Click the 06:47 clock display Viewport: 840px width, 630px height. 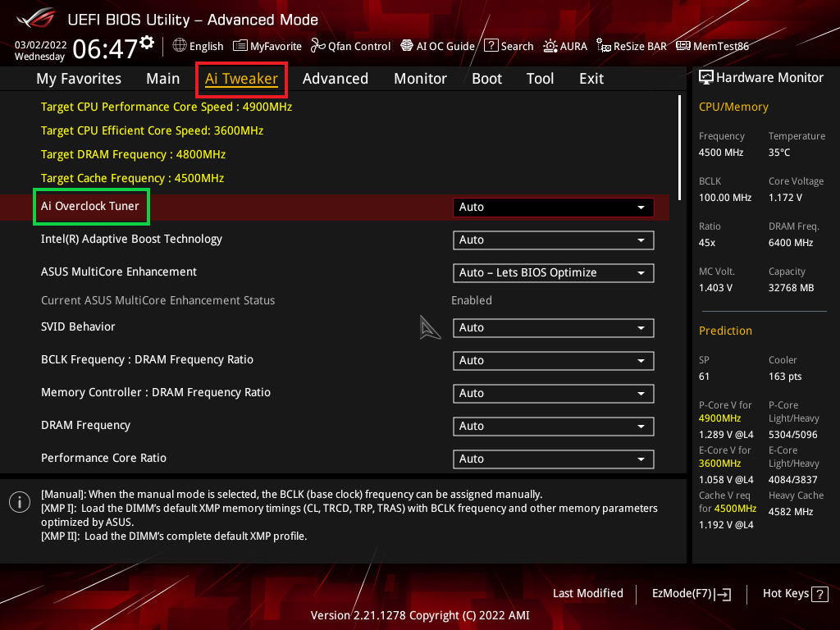(x=106, y=49)
